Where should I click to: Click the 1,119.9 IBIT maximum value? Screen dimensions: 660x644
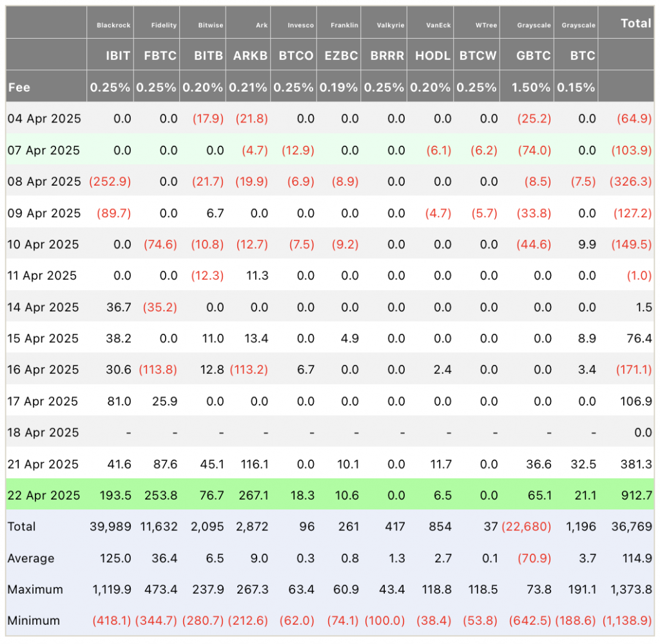pos(112,589)
